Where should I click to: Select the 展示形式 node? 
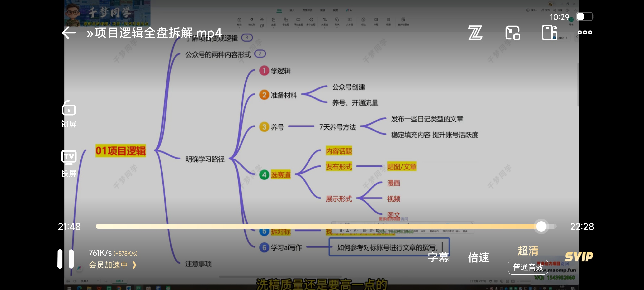click(339, 199)
